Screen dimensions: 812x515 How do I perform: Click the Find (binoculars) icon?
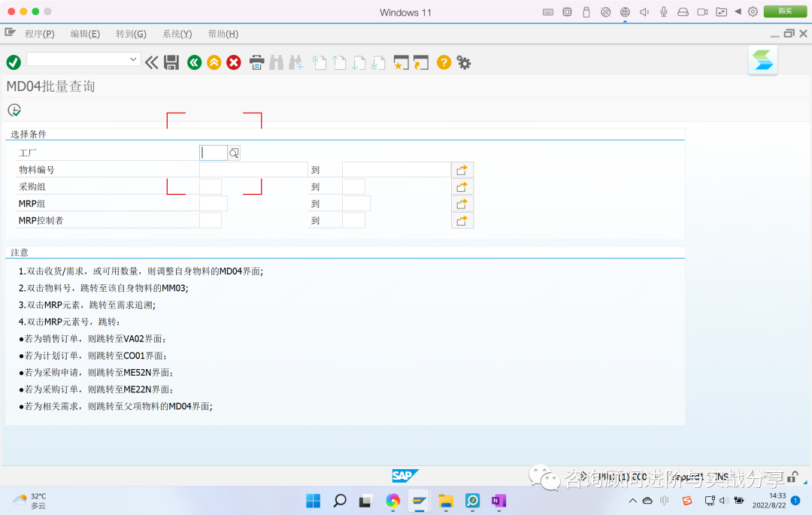pos(275,62)
